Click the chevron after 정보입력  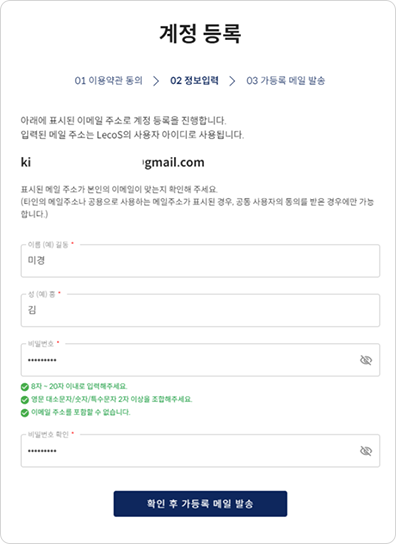point(232,81)
